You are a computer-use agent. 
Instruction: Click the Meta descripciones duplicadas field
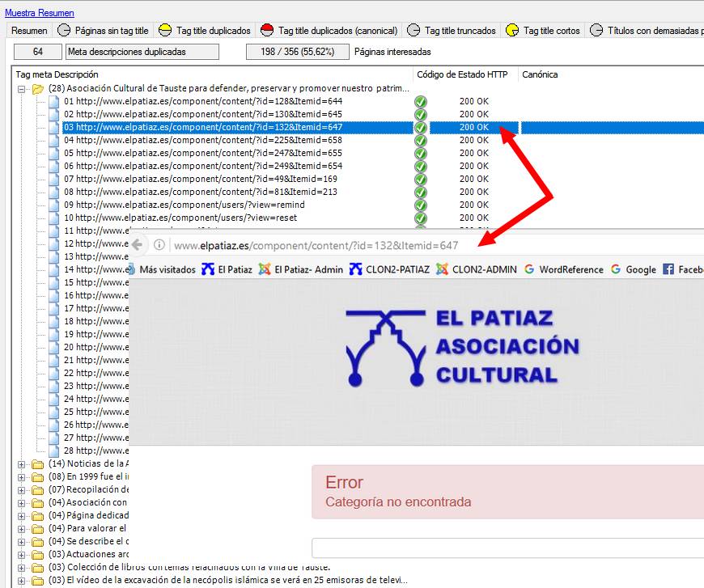pyautogui.click(x=142, y=52)
